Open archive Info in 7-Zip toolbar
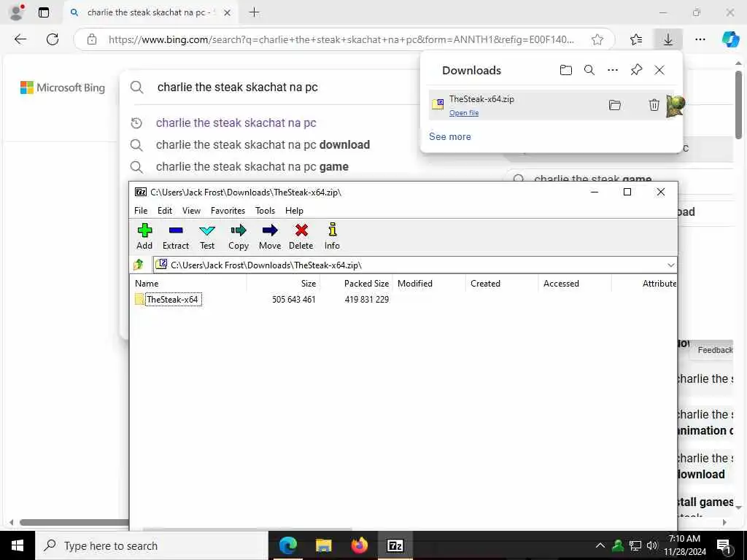 coord(332,236)
